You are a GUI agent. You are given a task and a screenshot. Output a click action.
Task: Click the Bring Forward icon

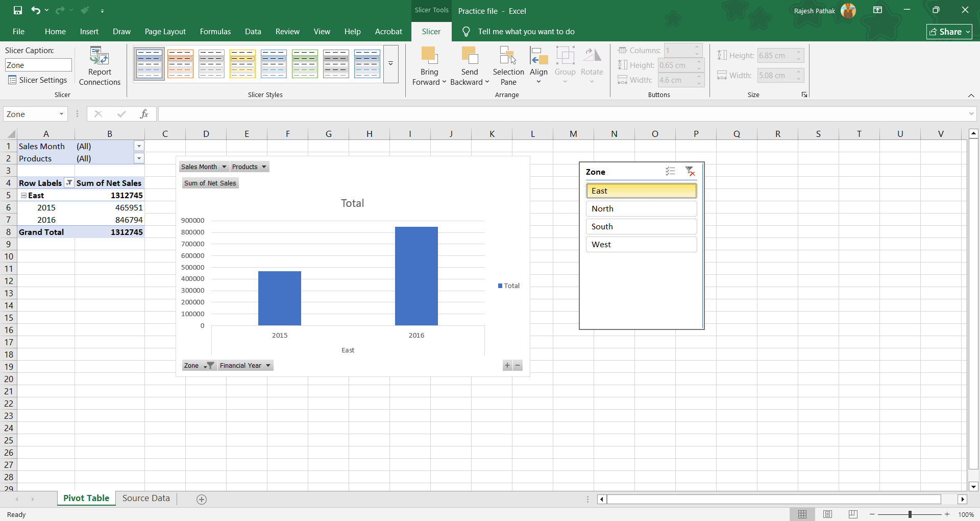click(429, 55)
